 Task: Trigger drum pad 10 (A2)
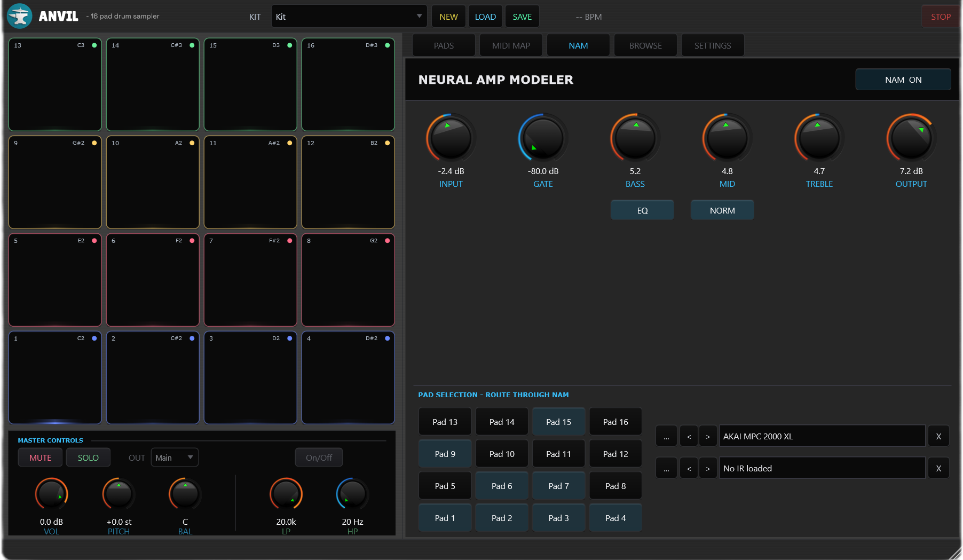[153, 182]
